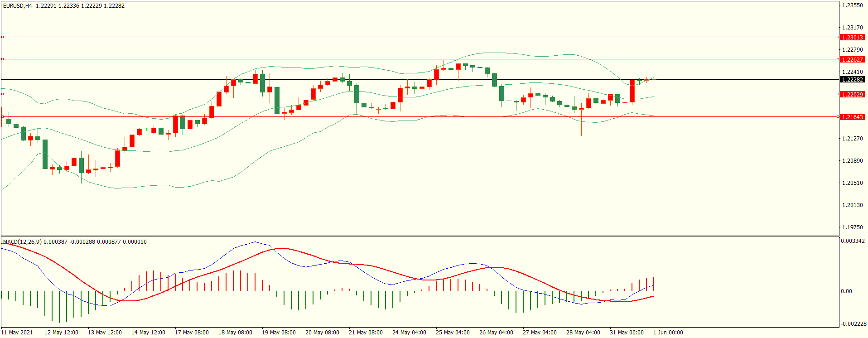Click the 1.19750 price scale label
The image size is (868, 338).
[x=852, y=227]
